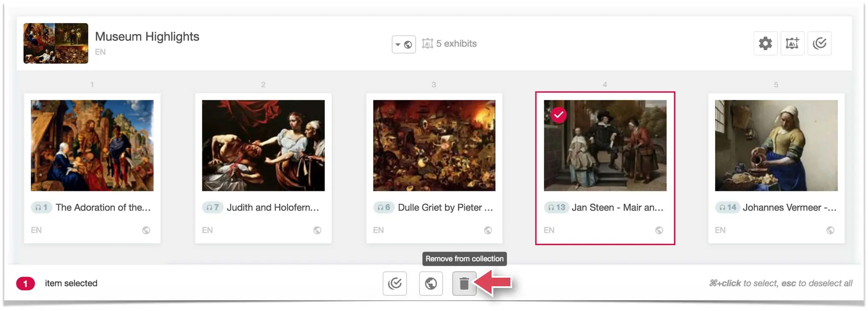Click the globe icon on Dulle Griet card
Viewport: 868px width, 311px height.
(488, 230)
